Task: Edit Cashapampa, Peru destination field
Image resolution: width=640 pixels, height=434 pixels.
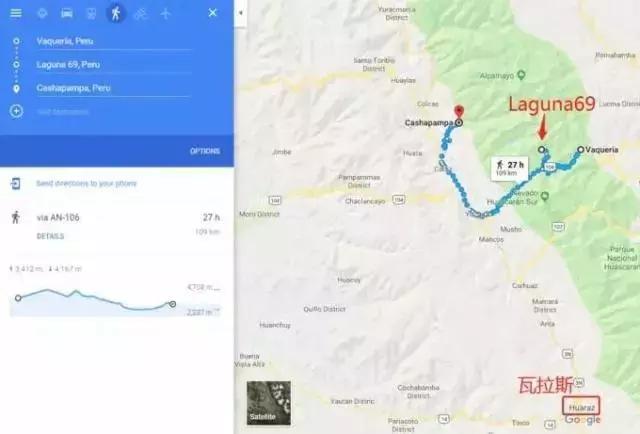Action: point(114,88)
